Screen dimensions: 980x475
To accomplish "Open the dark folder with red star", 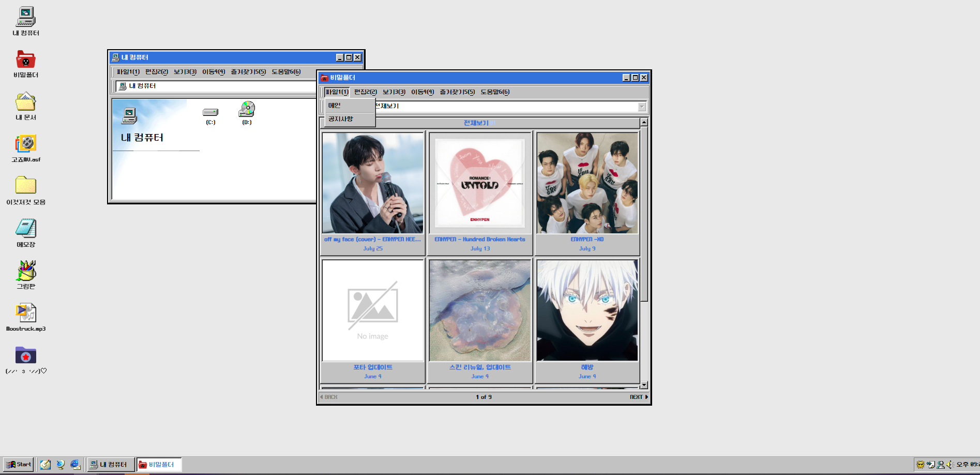I will tap(25, 360).
